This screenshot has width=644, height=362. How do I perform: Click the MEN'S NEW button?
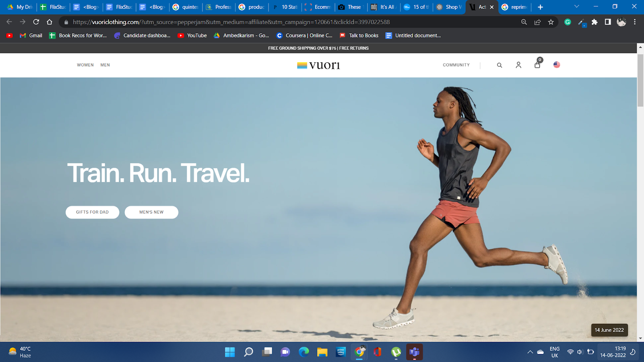click(x=151, y=212)
